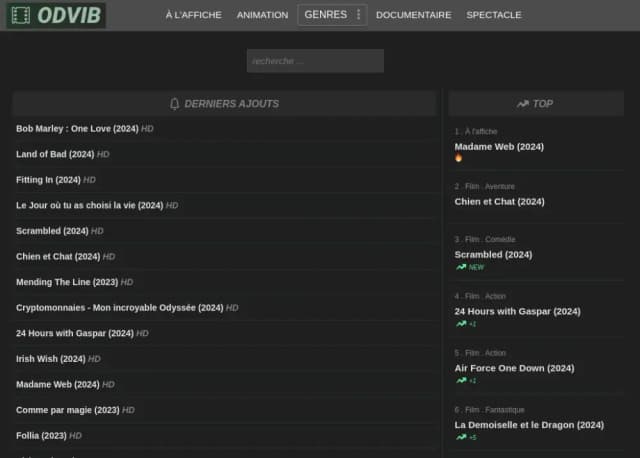Screen dimensions: 640x458
Task: Click the NEW trending icon under Scrambled
Action: pyautogui.click(x=461, y=267)
